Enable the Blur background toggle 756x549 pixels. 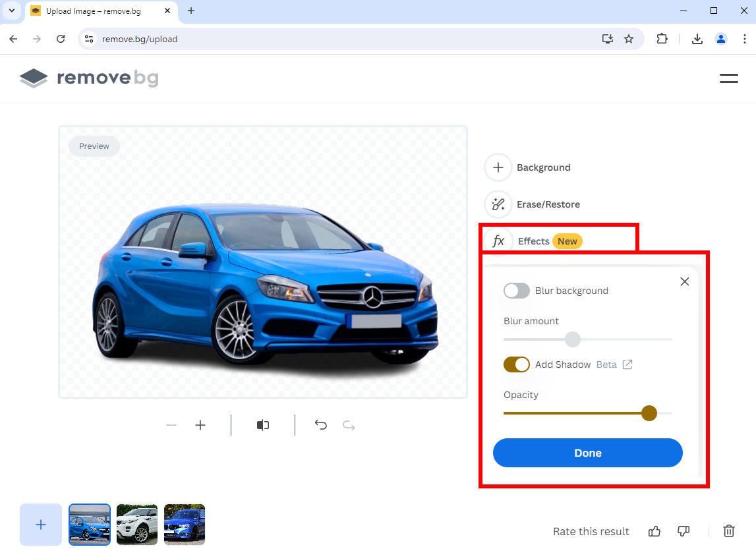[517, 291]
